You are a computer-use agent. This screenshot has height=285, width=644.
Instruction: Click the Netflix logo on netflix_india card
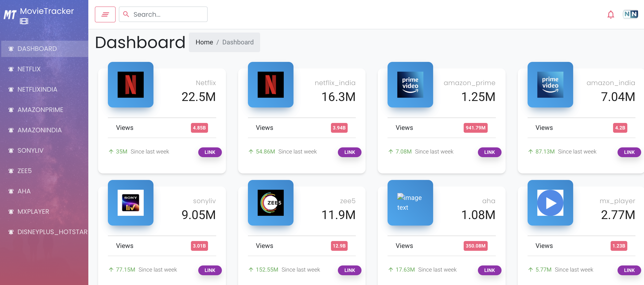click(271, 85)
